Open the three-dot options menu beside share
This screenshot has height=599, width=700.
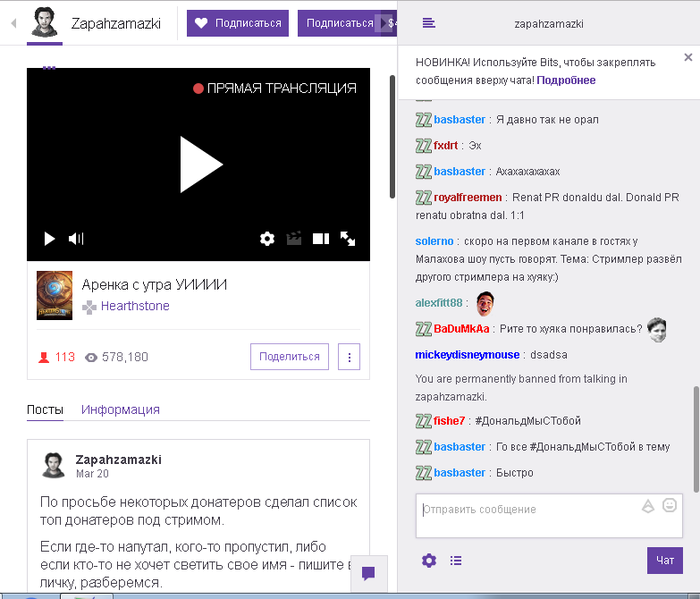pyautogui.click(x=349, y=357)
